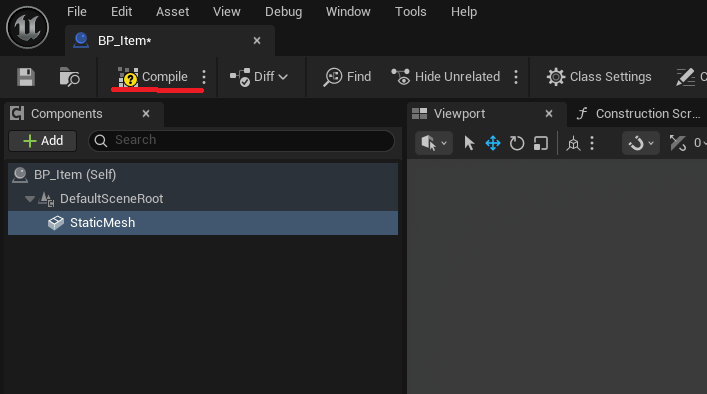
Task: Open Asset menu
Action: click(172, 12)
